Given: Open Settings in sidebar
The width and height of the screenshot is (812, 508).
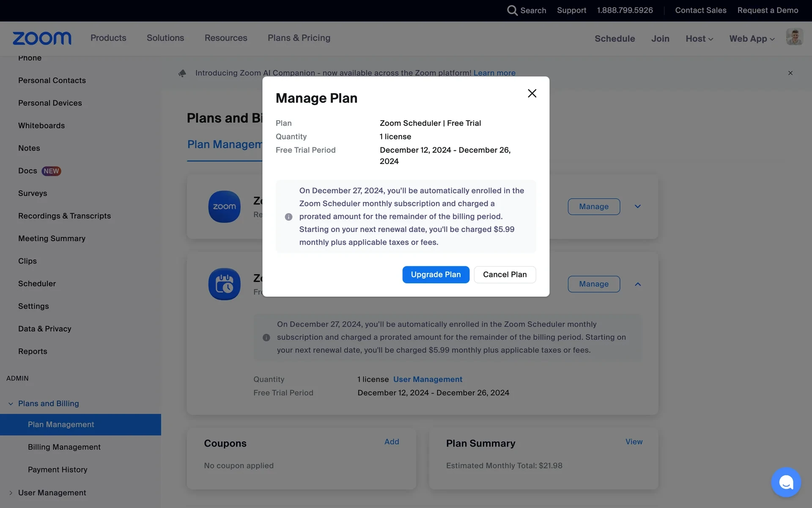Looking at the screenshot, I should (33, 306).
